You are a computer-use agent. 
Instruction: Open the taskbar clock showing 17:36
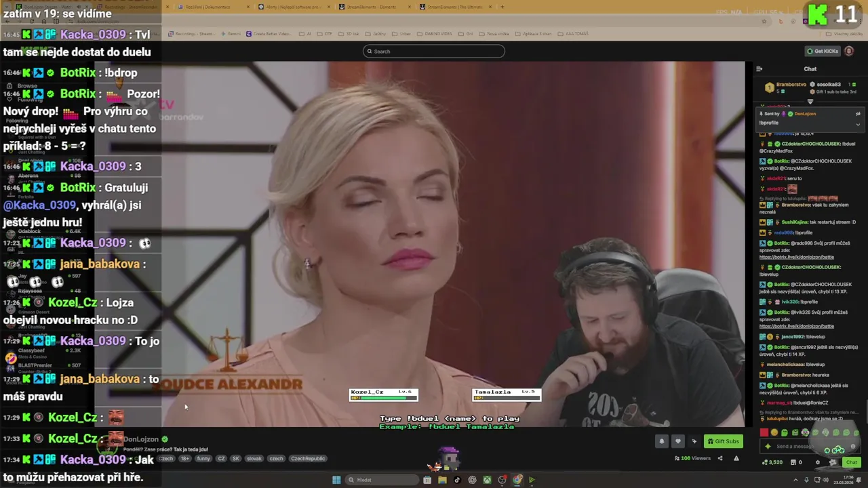(x=844, y=481)
